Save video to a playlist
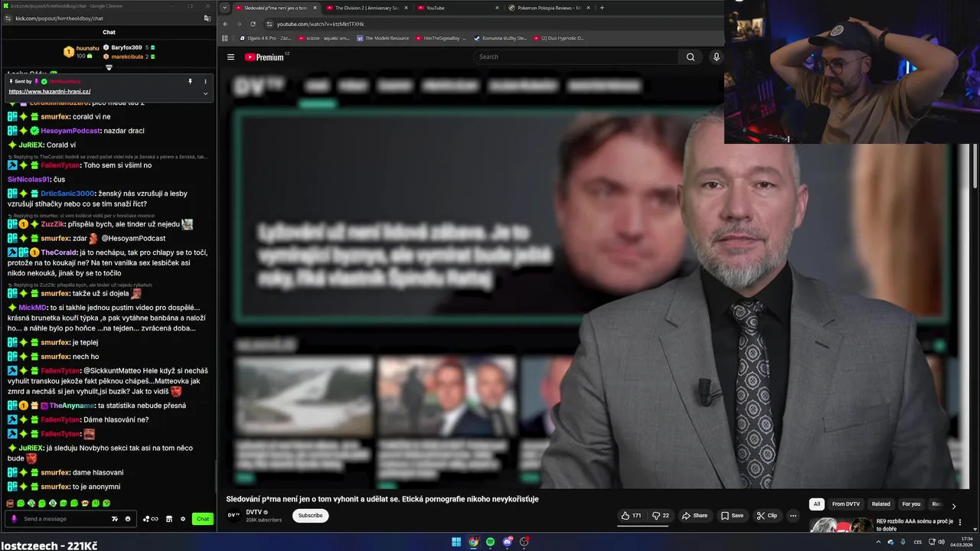 pyautogui.click(x=732, y=516)
